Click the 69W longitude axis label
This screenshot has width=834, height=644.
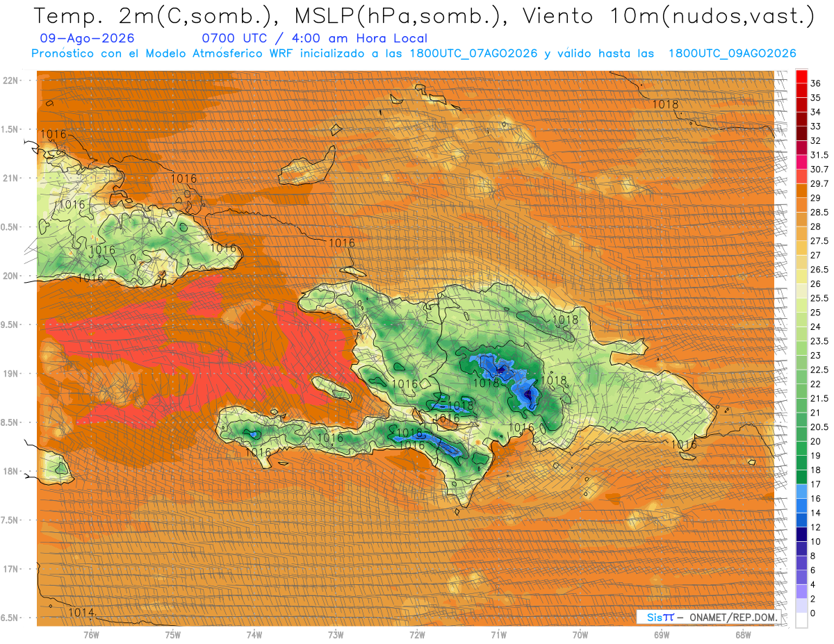click(x=662, y=635)
